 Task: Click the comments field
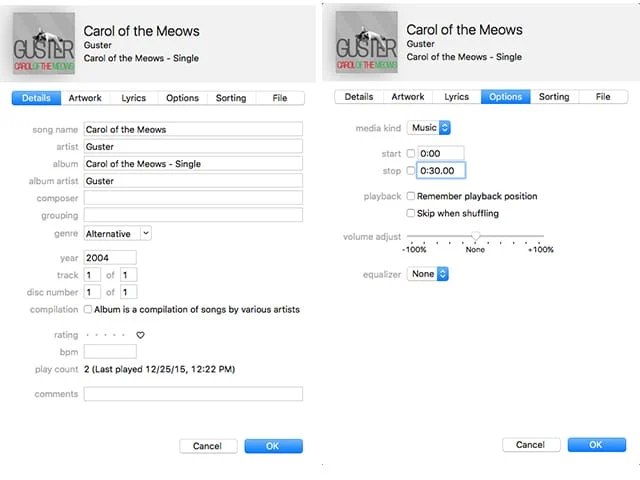pyautogui.click(x=193, y=394)
